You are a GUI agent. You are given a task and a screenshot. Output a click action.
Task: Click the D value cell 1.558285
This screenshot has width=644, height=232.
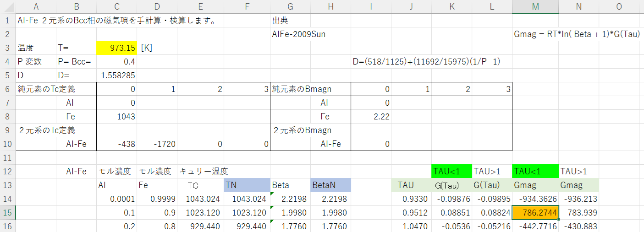pos(116,76)
